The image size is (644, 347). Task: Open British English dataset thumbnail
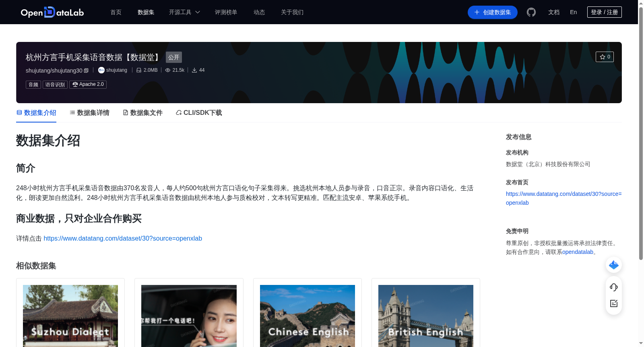tap(426, 316)
